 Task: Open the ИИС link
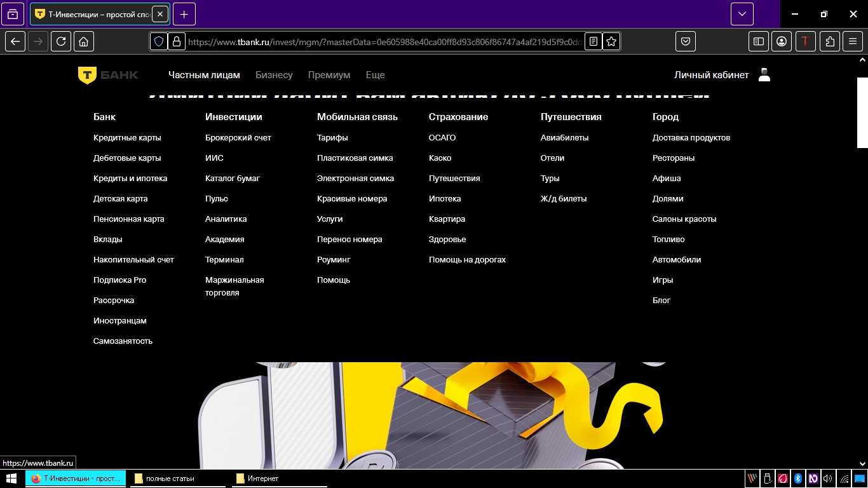[x=214, y=158]
